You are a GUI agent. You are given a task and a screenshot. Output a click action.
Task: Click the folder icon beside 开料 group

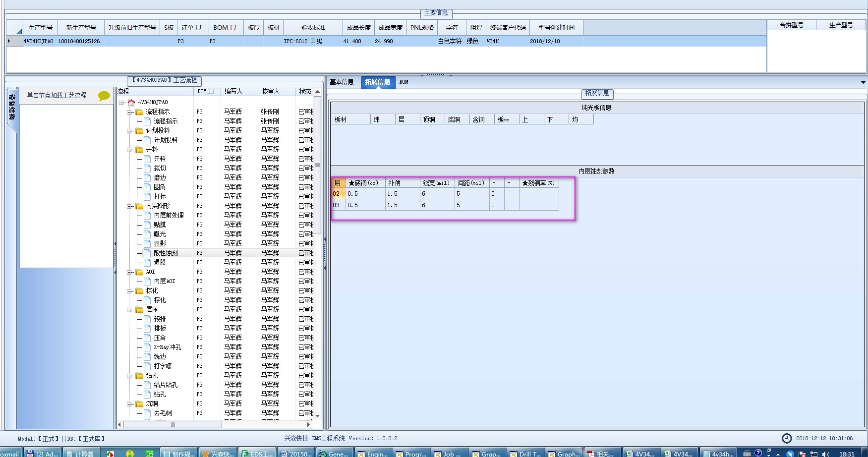click(x=139, y=150)
